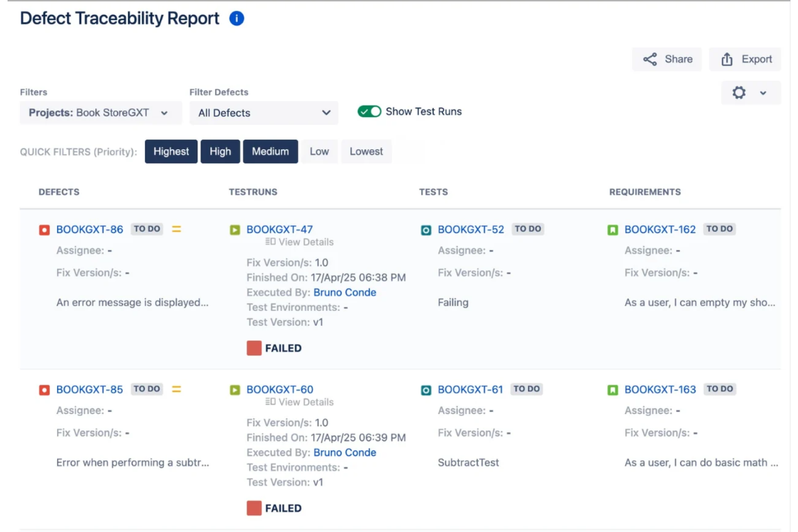The image size is (798, 532).
Task: Click the story icon beside BOOKGXT-163
Action: [x=613, y=389]
